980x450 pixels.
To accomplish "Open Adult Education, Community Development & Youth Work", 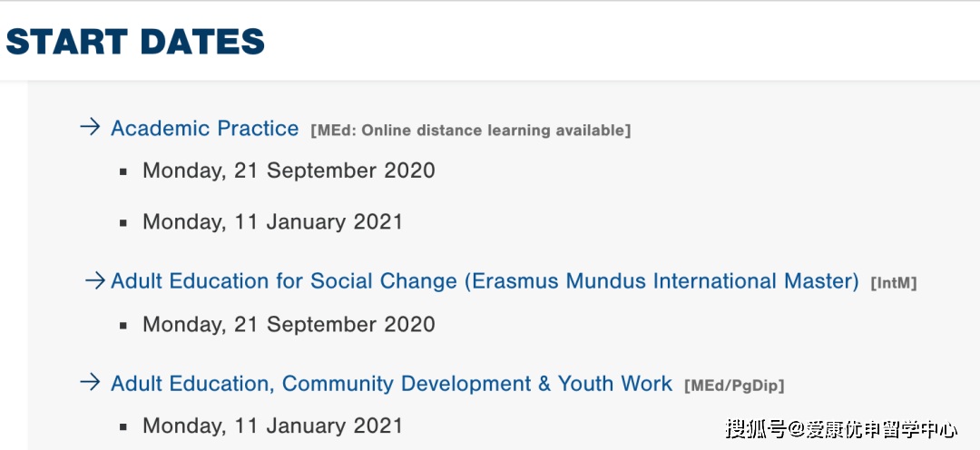I will coord(391,384).
